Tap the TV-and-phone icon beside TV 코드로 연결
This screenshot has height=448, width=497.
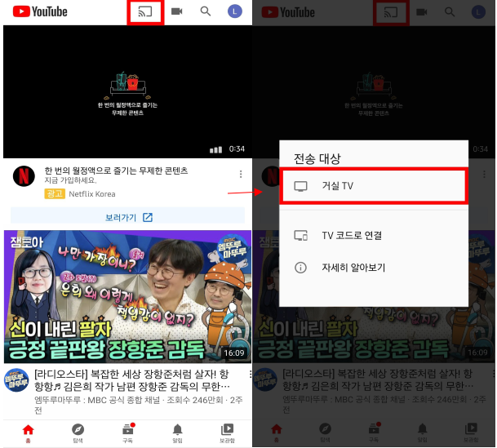(x=300, y=235)
